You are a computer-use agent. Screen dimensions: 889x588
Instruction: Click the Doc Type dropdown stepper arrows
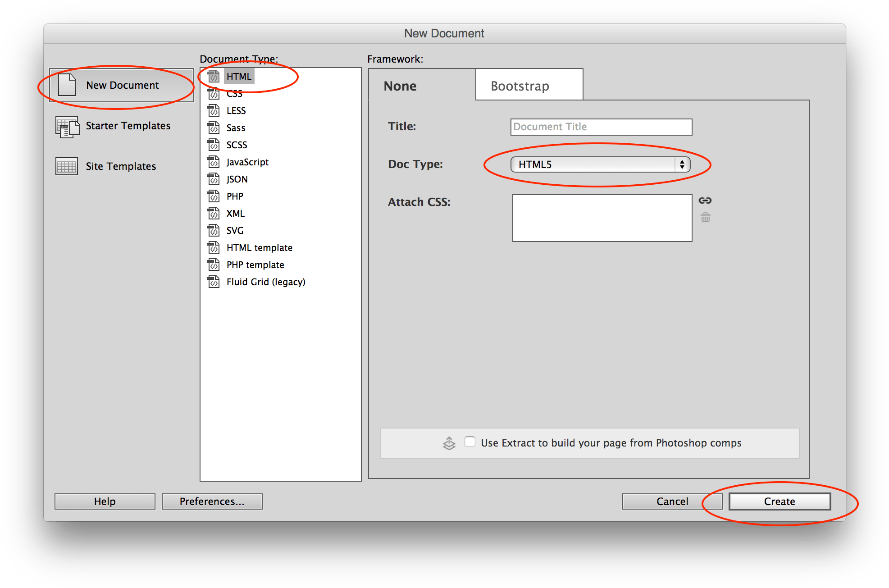[x=682, y=164]
